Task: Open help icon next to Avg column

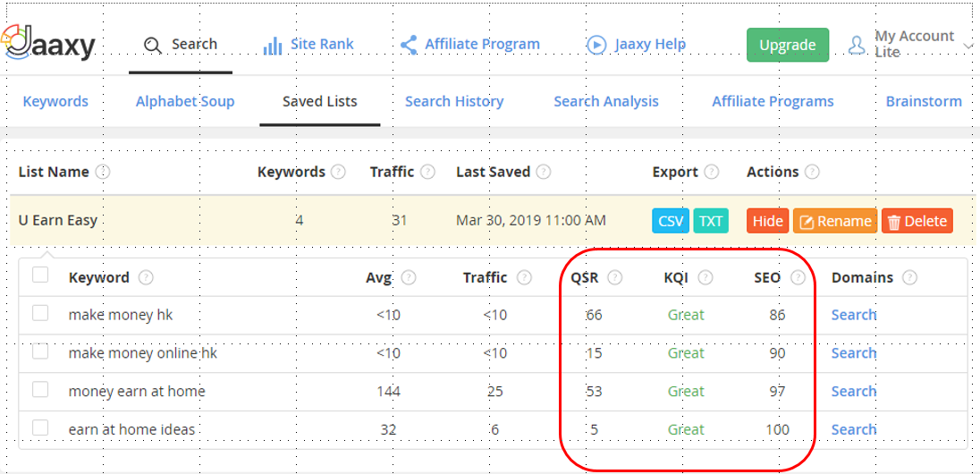Action: coord(409,277)
